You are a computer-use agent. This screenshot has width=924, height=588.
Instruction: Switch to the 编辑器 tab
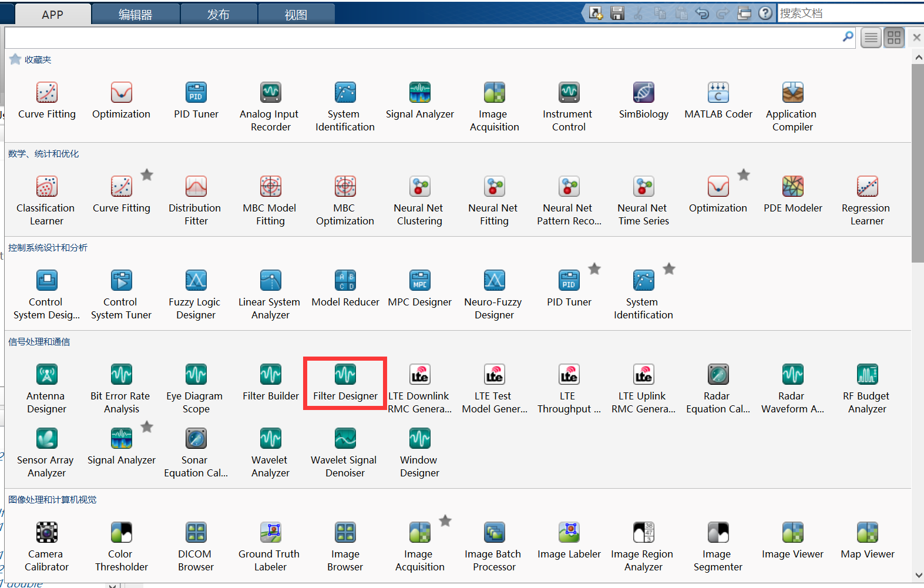click(x=136, y=14)
